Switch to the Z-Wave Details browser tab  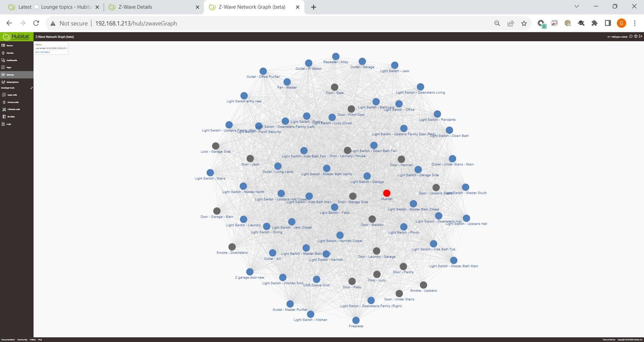154,7
